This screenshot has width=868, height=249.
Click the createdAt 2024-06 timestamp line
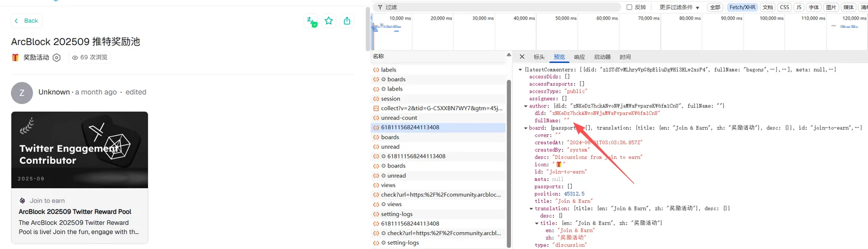coord(588,143)
